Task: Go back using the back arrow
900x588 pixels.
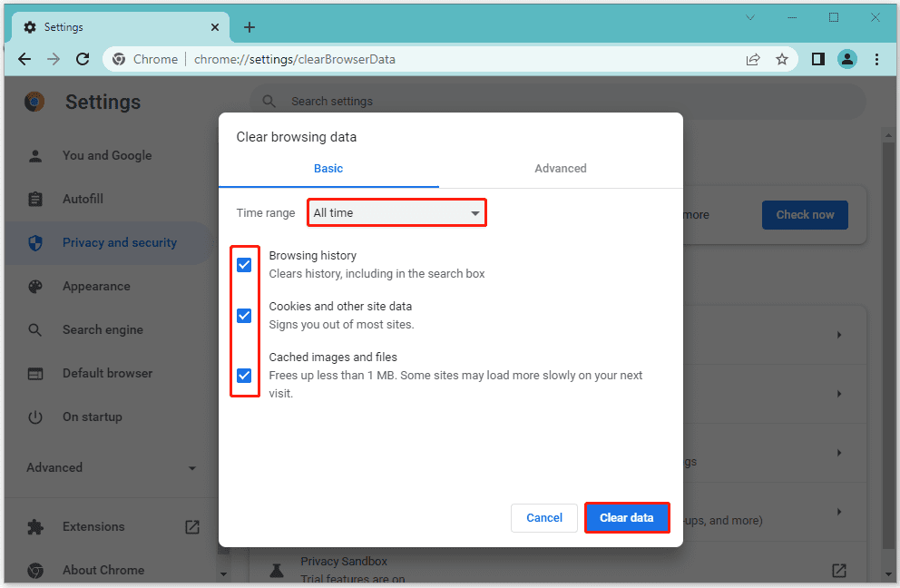Action: point(24,59)
